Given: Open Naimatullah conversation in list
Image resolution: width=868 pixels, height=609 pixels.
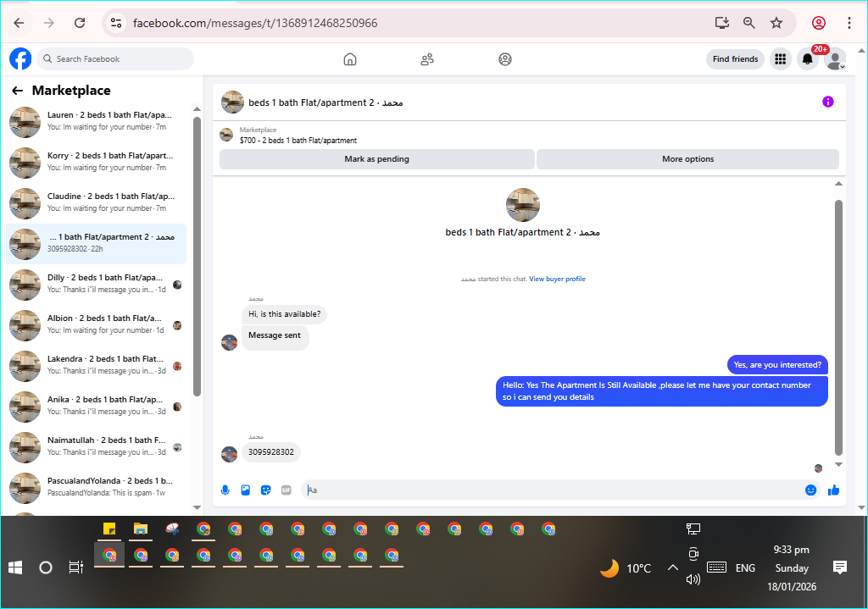Looking at the screenshot, I should [x=95, y=447].
